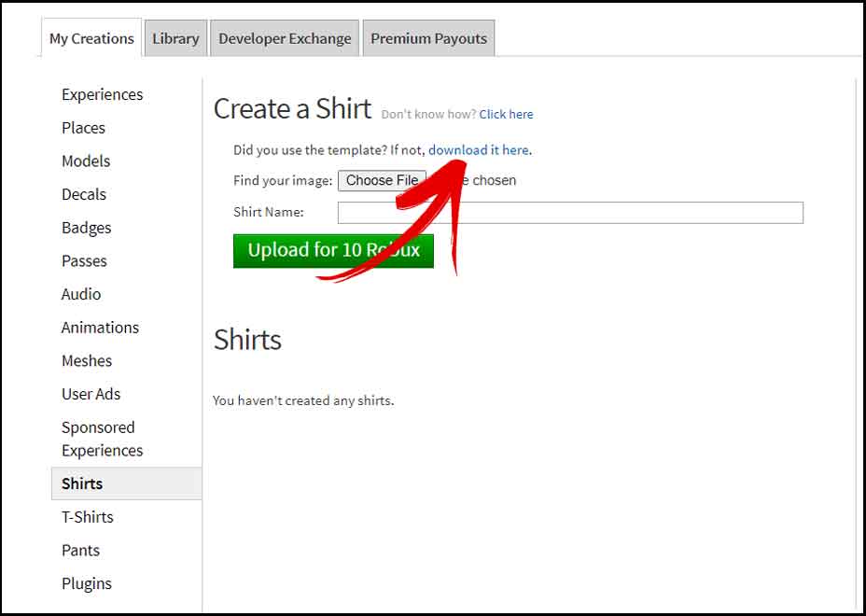This screenshot has height=616, width=866.
Task: Open the Developer Exchange tab
Action: click(284, 38)
